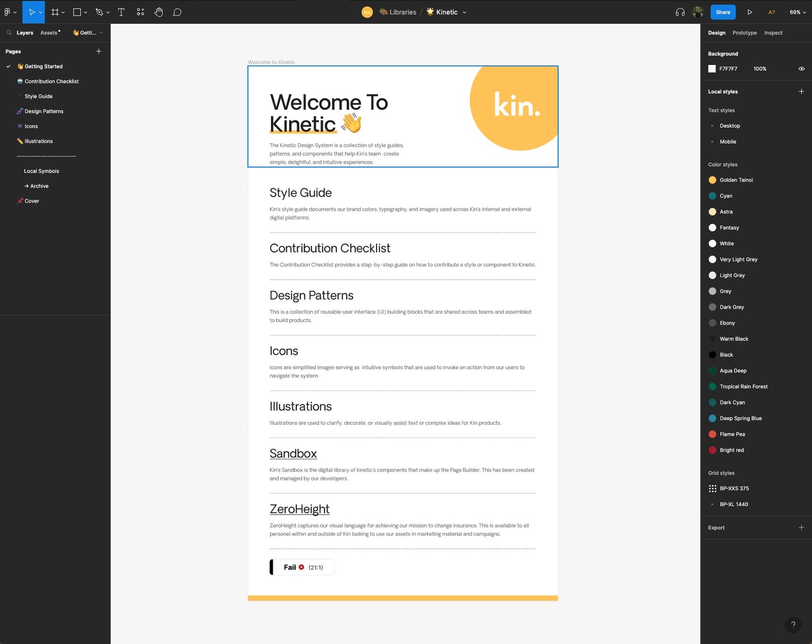Click the ZeroHeight link heading
This screenshot has height=644, width=812.
pos(299,509)
